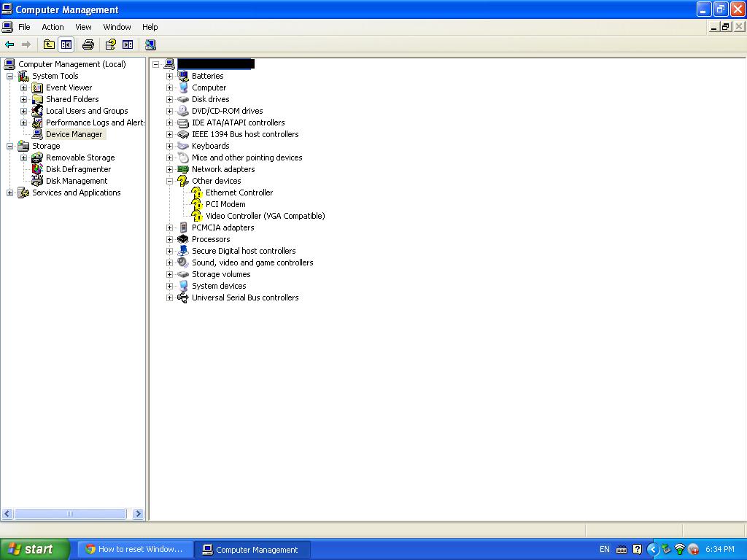747x560 pixels.
Task: Collapse the Other devices category
Action: pyautogui.click(x=169, y=181)
